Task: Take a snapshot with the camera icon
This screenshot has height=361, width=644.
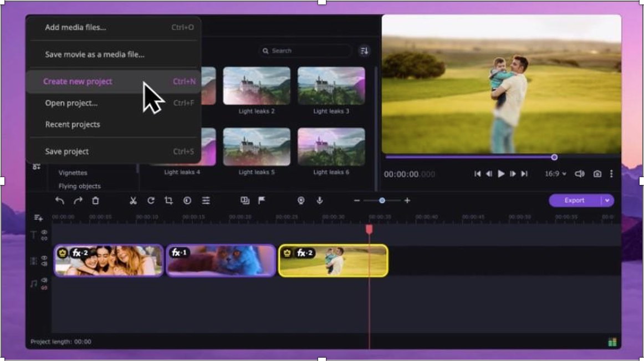Action: tap(597, 174)
